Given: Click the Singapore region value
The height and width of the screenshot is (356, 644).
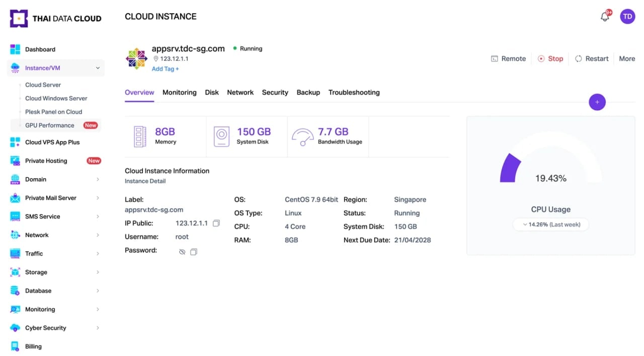Looking at the screenshot, I should click(x=410, y=199).
